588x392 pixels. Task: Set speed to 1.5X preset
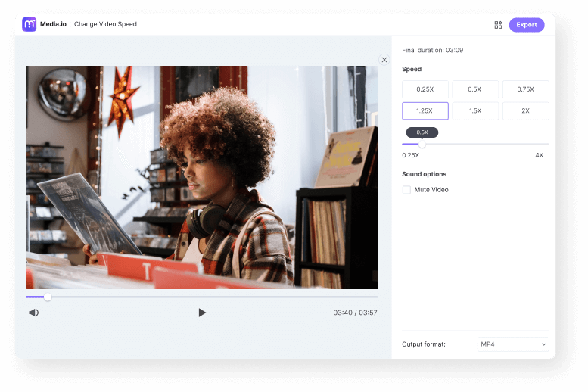[474, 111]
